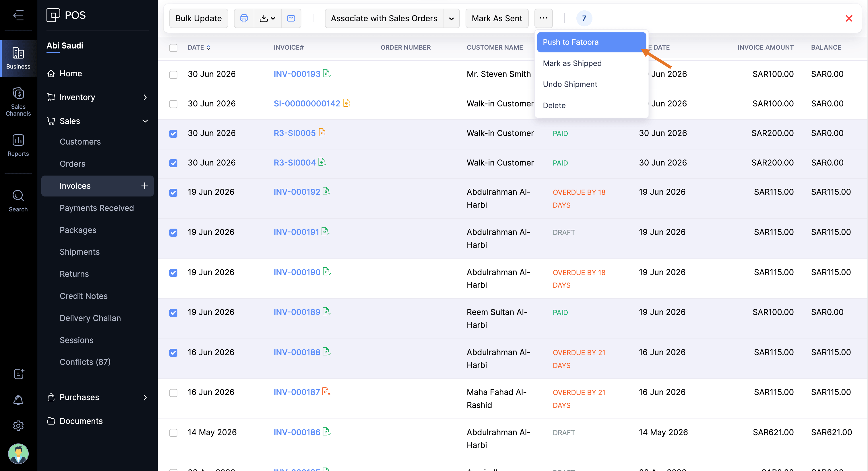Sort invoices by the DATE column

point(199,47)
